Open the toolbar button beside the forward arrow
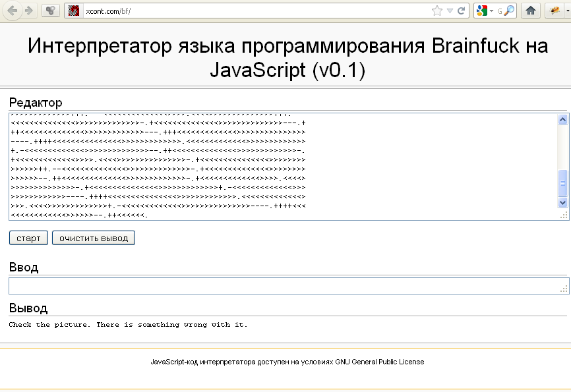This screenshot has height=392, width=571. click(51, 11)
